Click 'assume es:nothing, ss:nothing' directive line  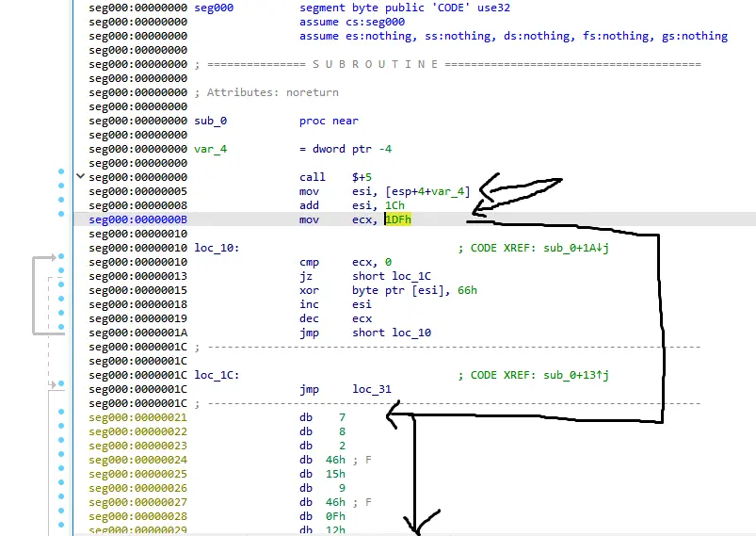click(x=513, y=36)
